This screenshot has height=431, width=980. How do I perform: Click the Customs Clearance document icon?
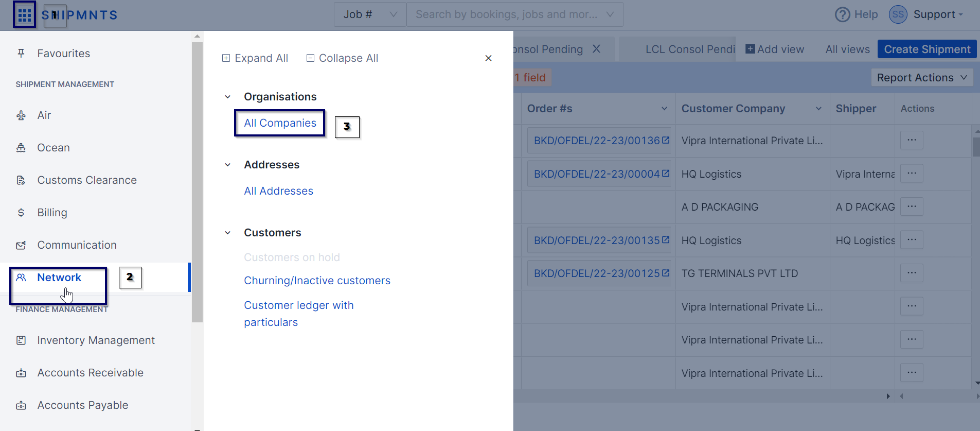21,180
